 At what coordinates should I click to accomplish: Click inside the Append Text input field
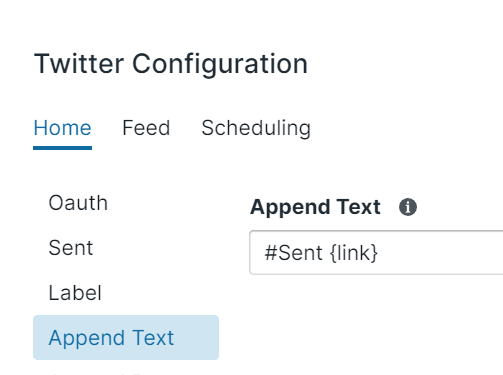[376, 252]
